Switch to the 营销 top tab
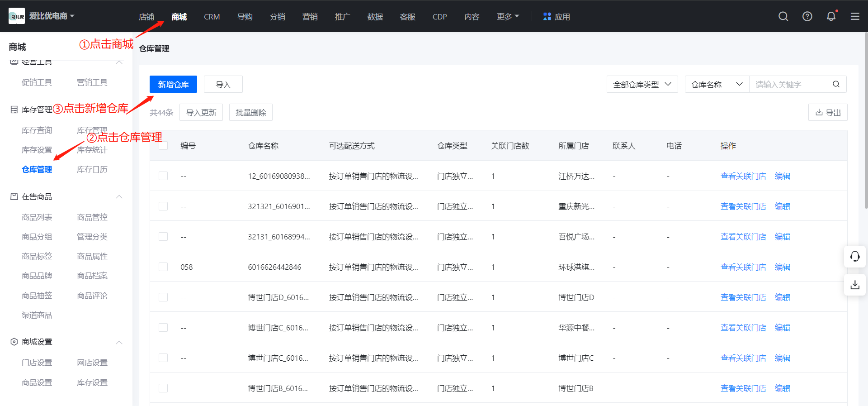This screenshot has width=868, height=406. 310,17
